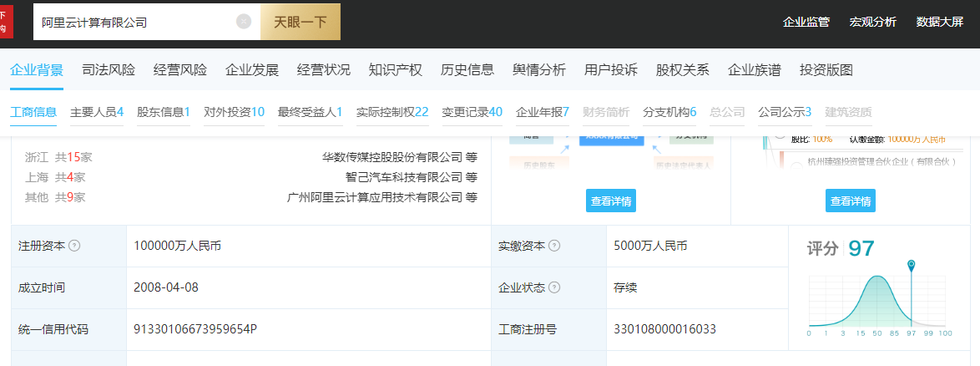Screen dimensions: 980x366
Task: Select 公司公示3 sub-tab
Action: coord(785,113)
